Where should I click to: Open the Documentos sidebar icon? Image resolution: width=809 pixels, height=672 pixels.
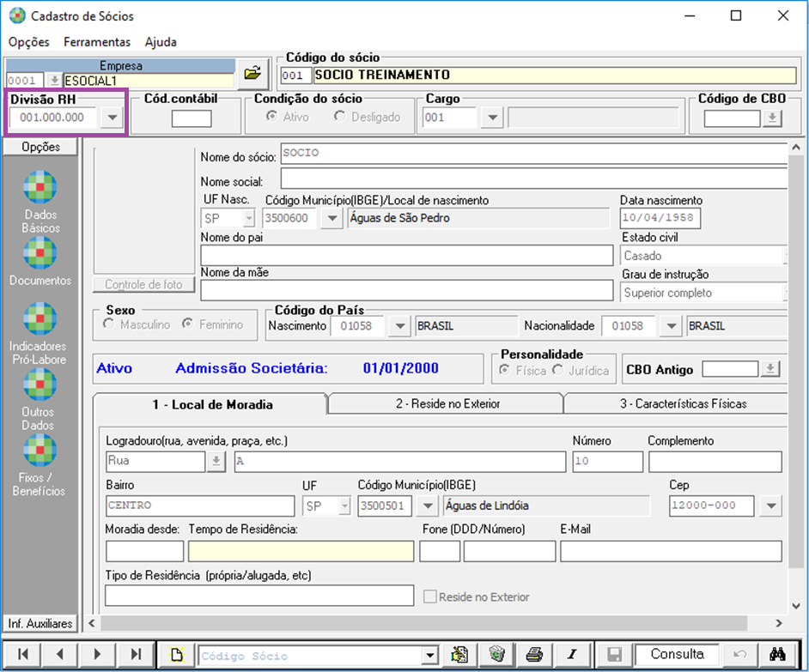(x=40, y=252)
